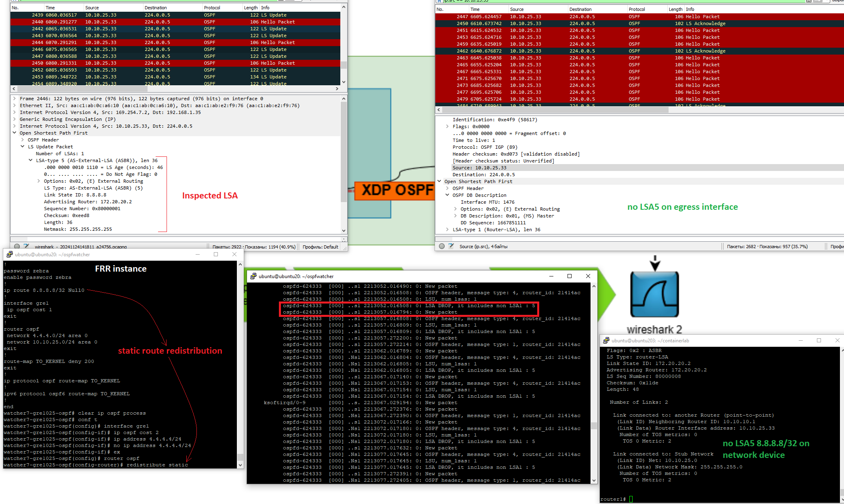
Task: Click PuTTY icon of containerlab terminal
Action: pos(606,340)
